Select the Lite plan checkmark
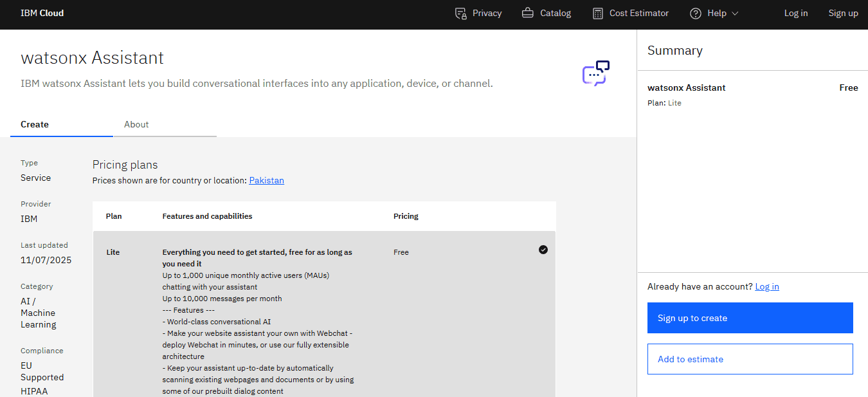Viewport: 868px width, 397px height. [x=543, y=250]
